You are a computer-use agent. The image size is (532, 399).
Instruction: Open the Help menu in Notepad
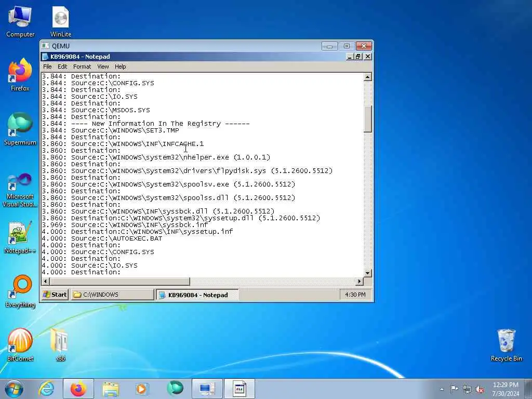pyautogui.click(x=120, y=66)
